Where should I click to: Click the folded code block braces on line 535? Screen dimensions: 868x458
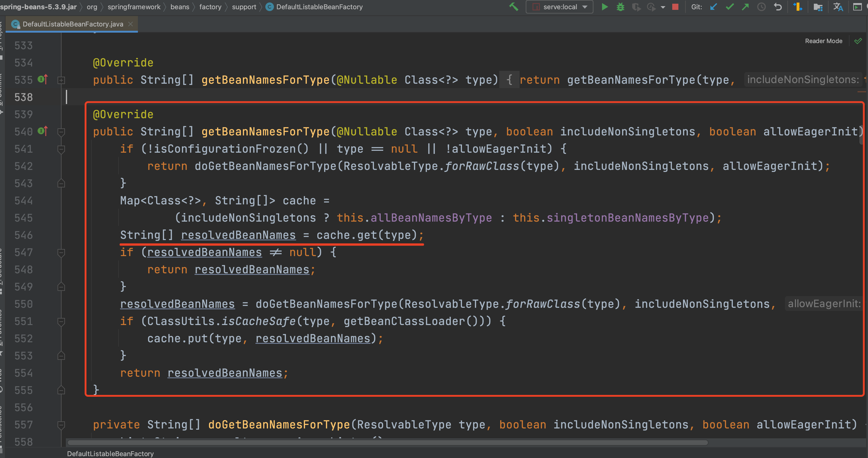coord(509,80)
